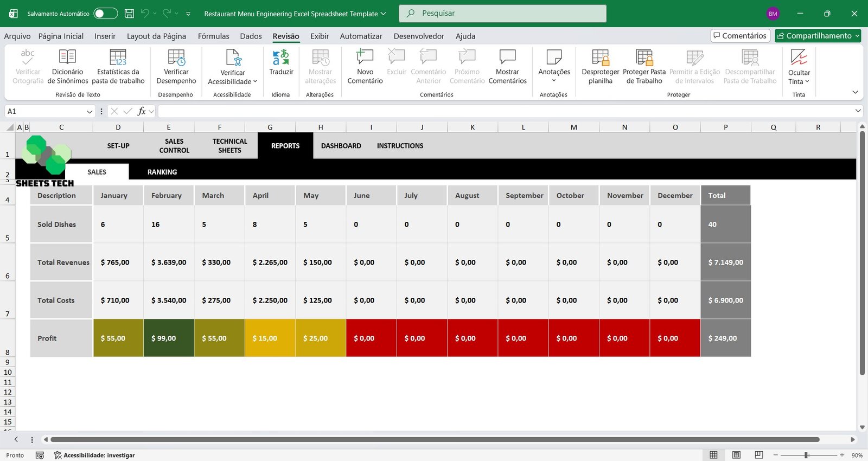Click the Pesquisar search box
868x461 pixels.
coord(502,14)
